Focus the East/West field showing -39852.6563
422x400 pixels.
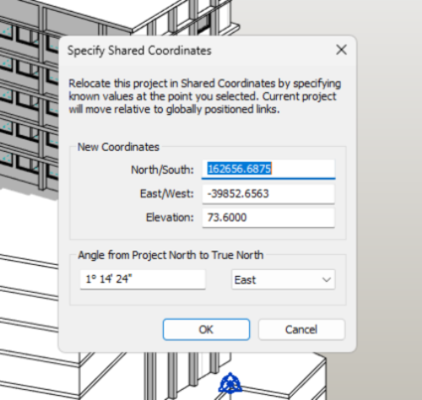[x=268, y=194]
